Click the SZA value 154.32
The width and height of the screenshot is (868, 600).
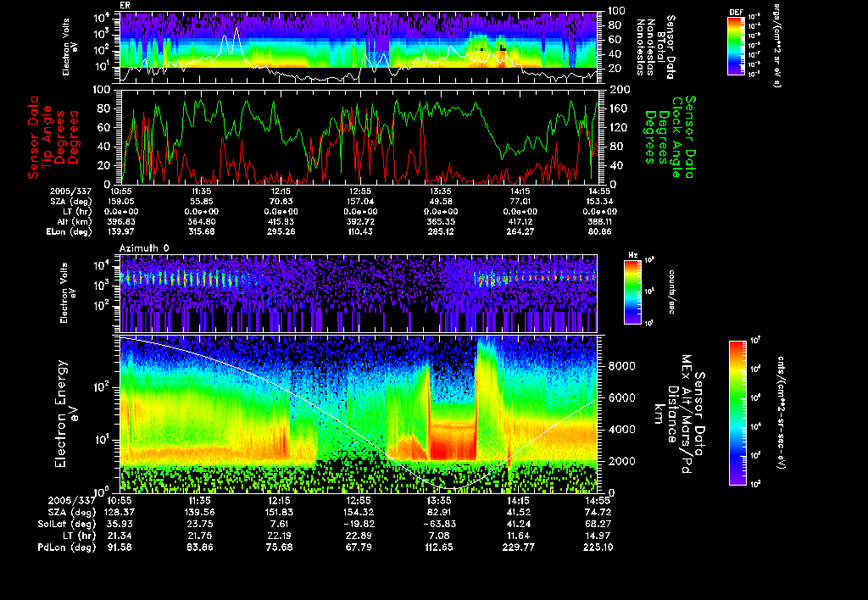(359, 513)
